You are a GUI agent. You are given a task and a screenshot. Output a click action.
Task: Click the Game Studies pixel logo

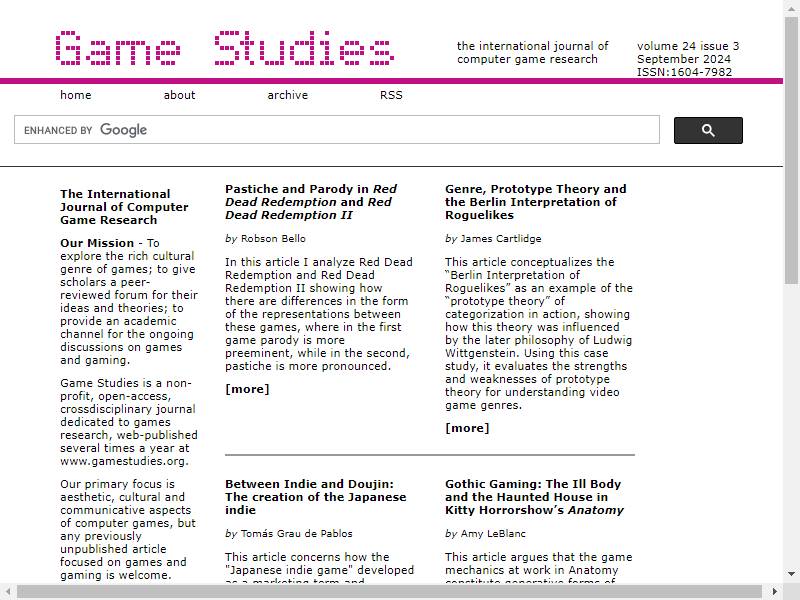click(224, 48)
